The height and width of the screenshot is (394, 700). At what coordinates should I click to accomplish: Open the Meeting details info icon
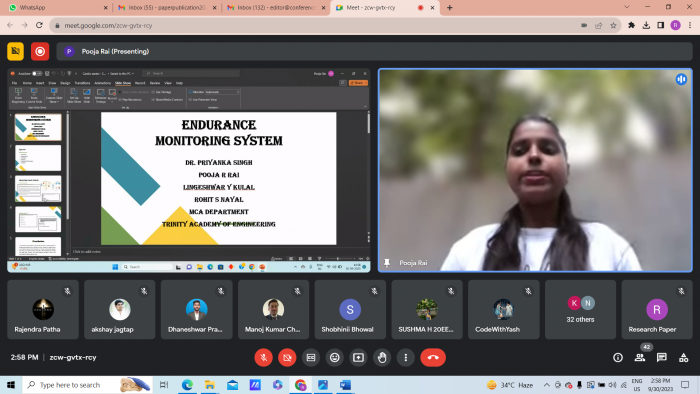618,357
